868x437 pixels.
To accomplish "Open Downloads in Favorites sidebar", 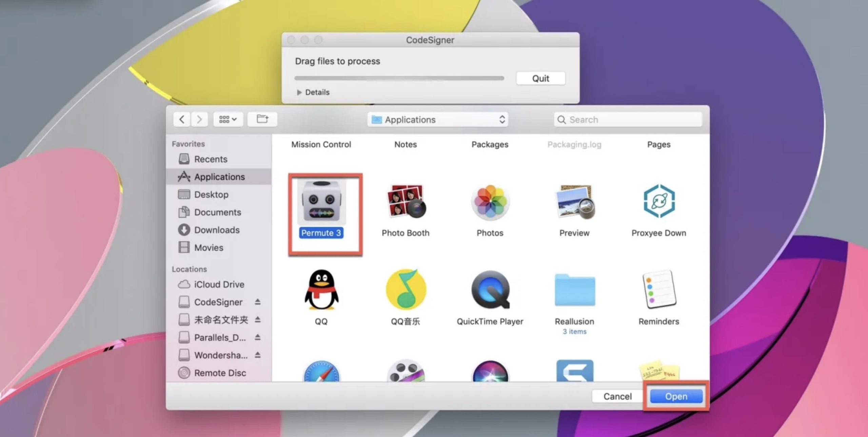I will (x=216, y=230).
